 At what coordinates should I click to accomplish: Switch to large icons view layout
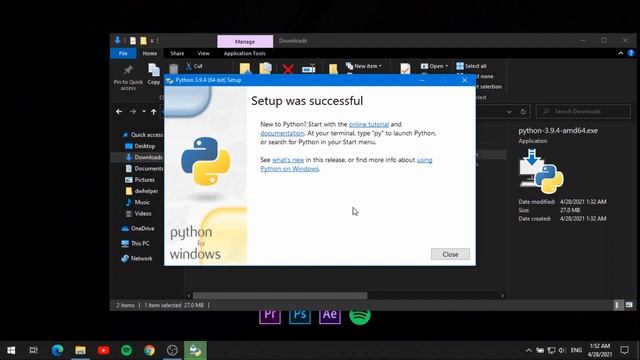pos(629,305)
